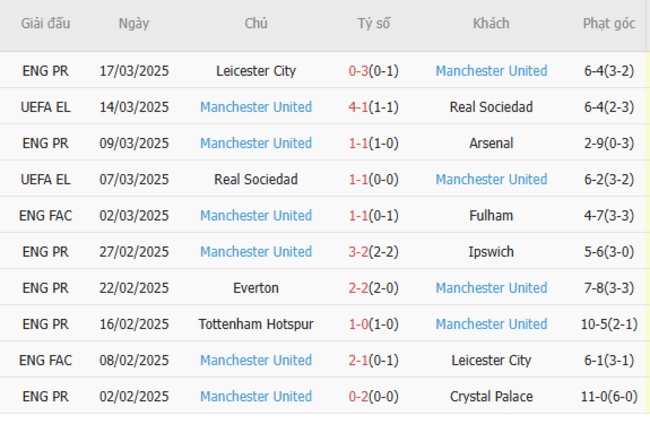Open Crystal Palace team link
Viewport: 650px width, 424px height.
[491, 396]
